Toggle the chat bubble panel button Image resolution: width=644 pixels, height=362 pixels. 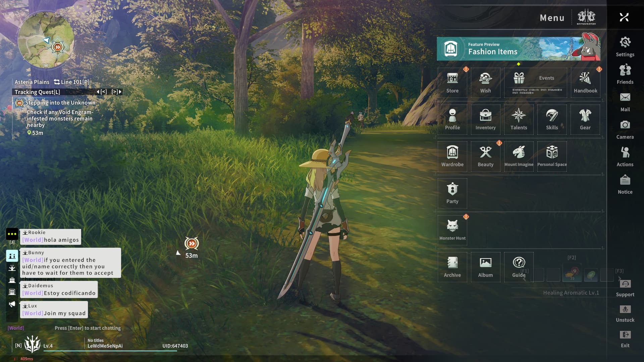click(x=12, y=234)
